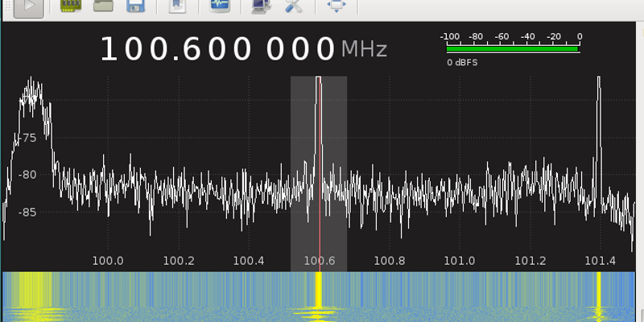Click the red center frequency line in spectrum
Viewport: 644px width, 322px height.
(x=320, y=172)
